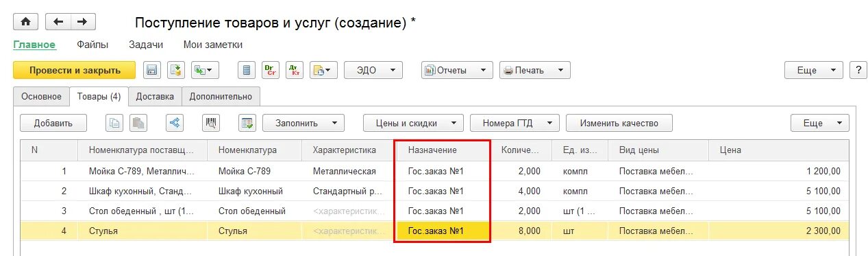Select Товары (4) tab
The width and height of the screenshot is (868, 256).
point(99,97)
